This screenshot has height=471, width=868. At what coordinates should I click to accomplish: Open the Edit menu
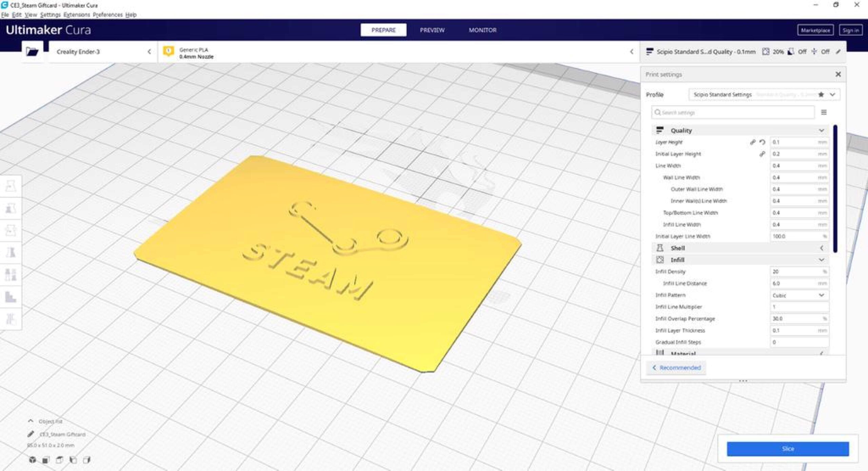click(x=17, y=15)
